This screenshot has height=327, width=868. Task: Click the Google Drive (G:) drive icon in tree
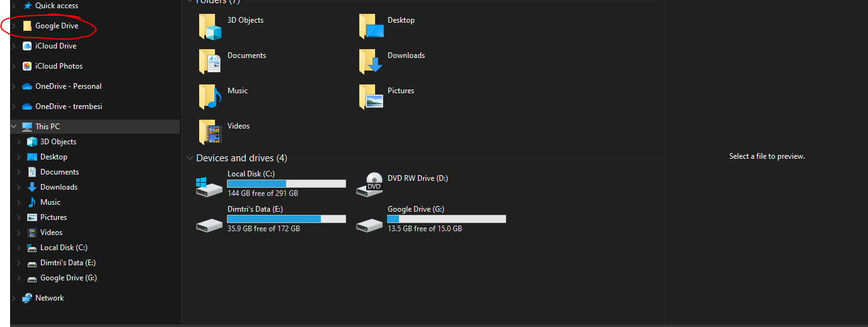click(x=32, y=278)
